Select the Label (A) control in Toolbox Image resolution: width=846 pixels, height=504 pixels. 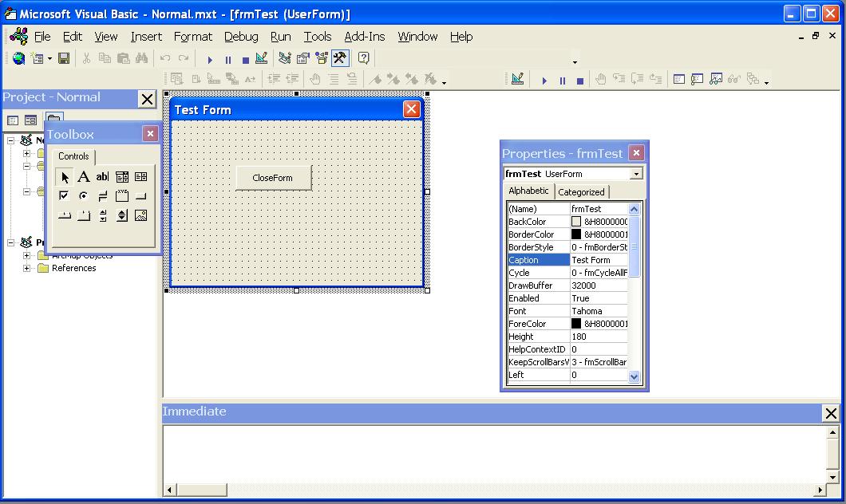(84, 177)
